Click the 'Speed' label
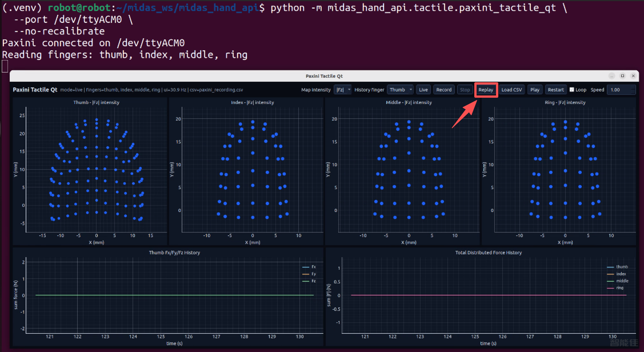 coord(597,90)
